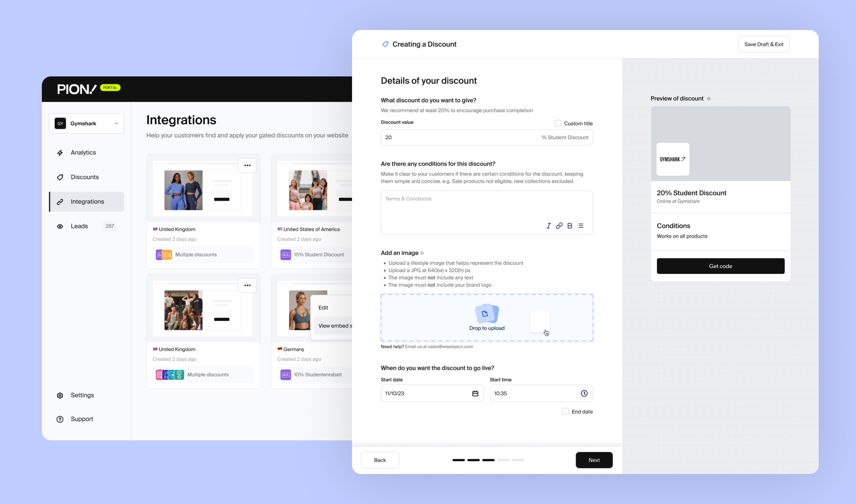Click the italic formatting icon

548,226
